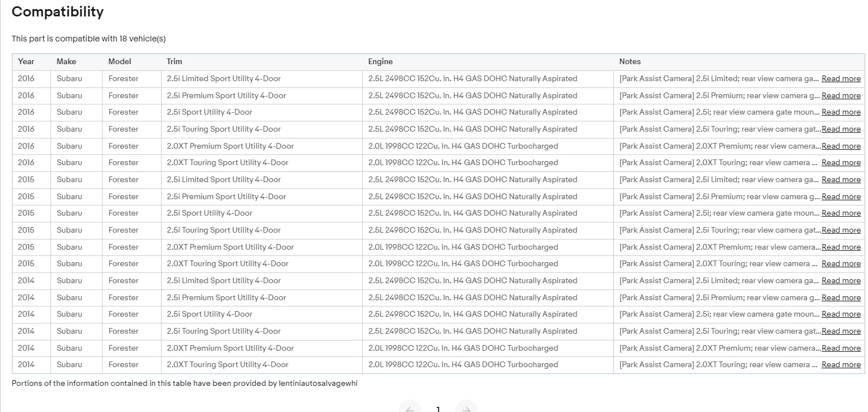Open Read more for 2016 2.0XT Premium row
The height and width of the screenshot is (412, 868).
tap(841, 146)
